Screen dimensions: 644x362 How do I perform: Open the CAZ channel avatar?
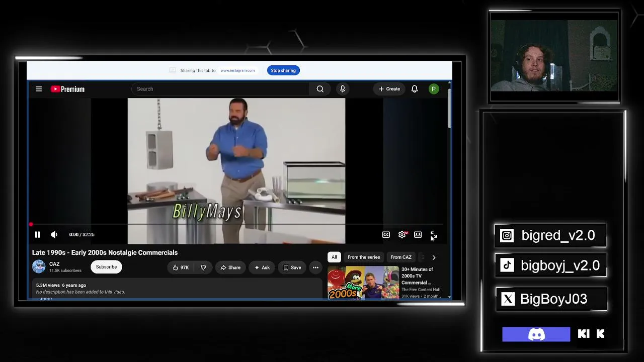coord(39,266)
